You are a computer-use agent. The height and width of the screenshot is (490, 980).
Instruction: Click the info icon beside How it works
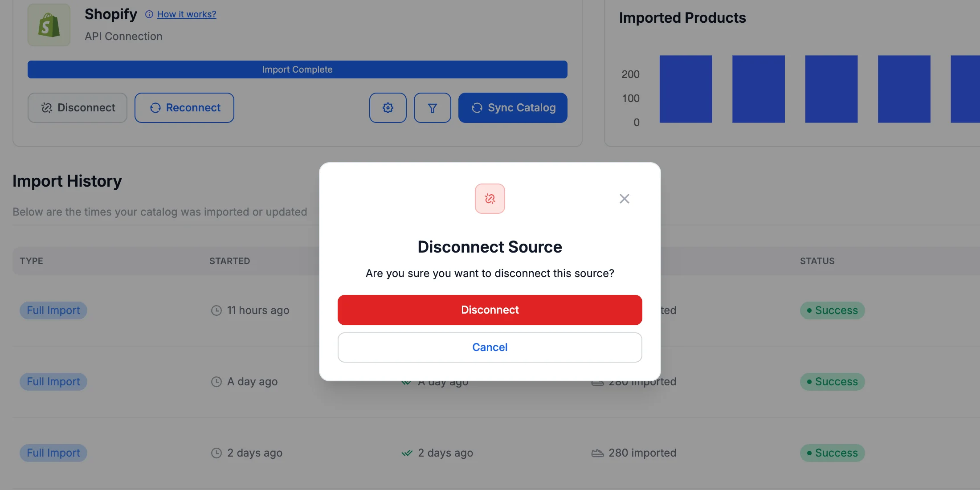149,15
